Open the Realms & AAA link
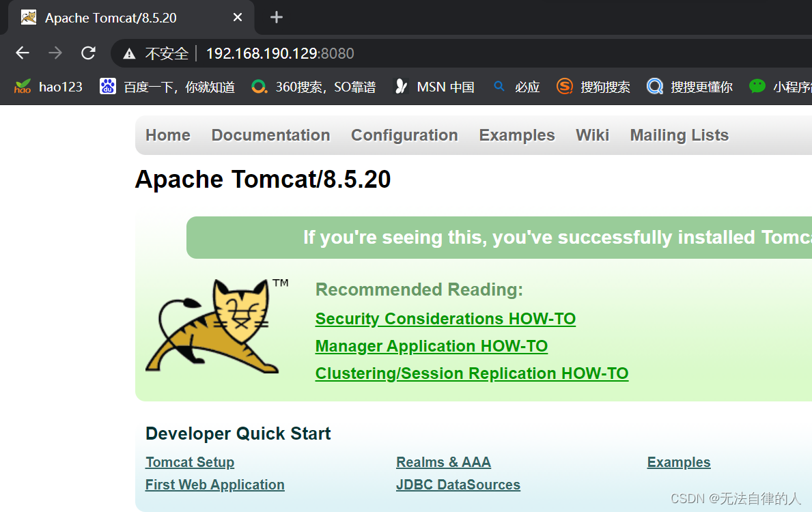This screenshot has height=512, width=812. click(443, 461)
